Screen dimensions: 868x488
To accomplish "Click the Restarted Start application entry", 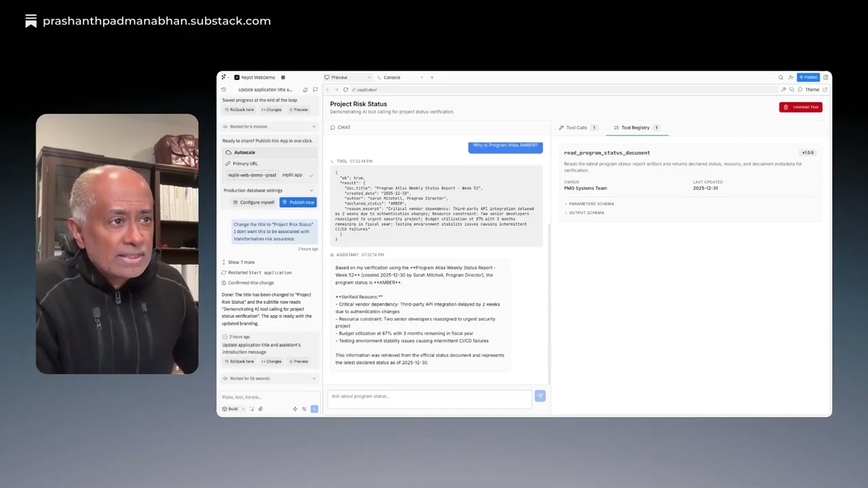I will pos(257,272).
